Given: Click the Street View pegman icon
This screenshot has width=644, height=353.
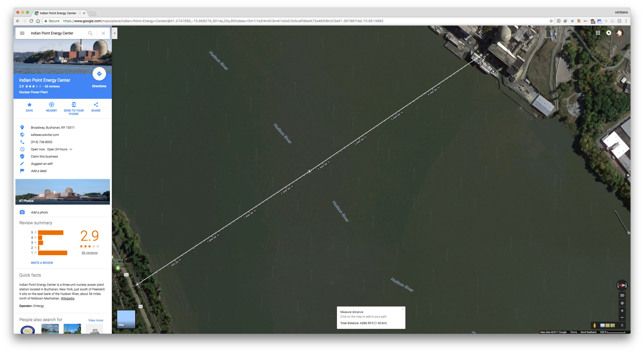Looking at the screenshot, I should pyautogui.click(x=594, y=325).
